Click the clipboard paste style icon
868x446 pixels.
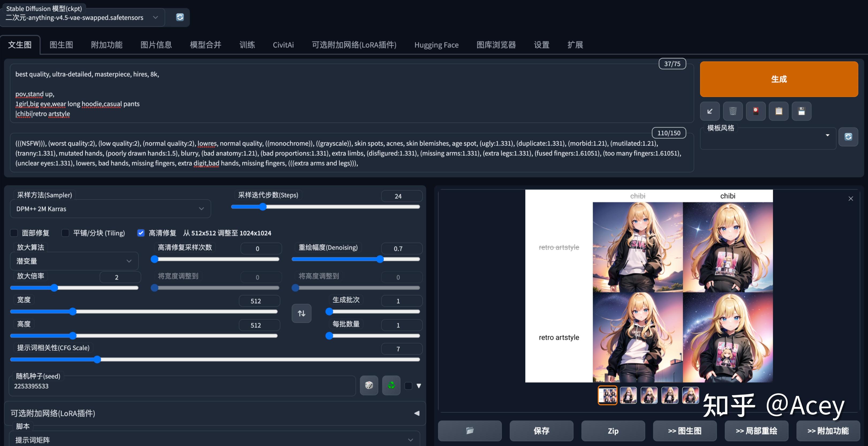[778, 111]
